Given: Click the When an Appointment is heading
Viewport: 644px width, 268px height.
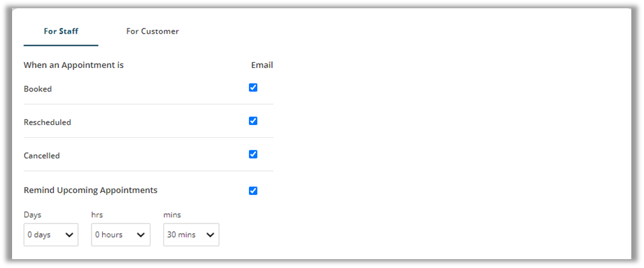Looking at the screenshot, I should click(x=73, y=65).
